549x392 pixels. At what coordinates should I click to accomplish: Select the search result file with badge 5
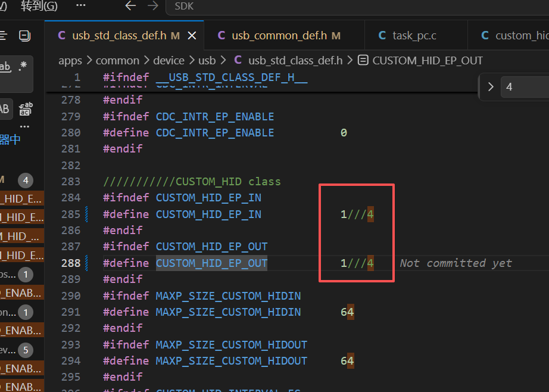(x=21, y=350)
